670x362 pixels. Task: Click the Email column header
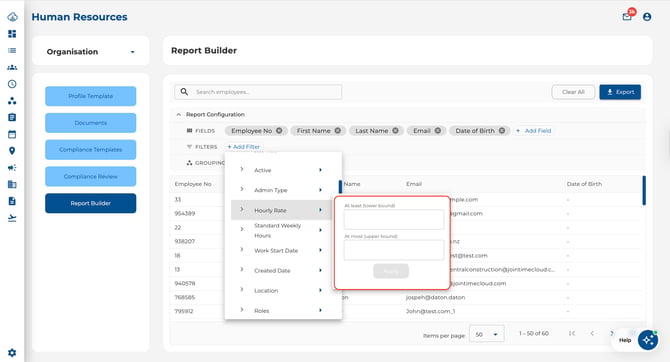click(414, 184)
